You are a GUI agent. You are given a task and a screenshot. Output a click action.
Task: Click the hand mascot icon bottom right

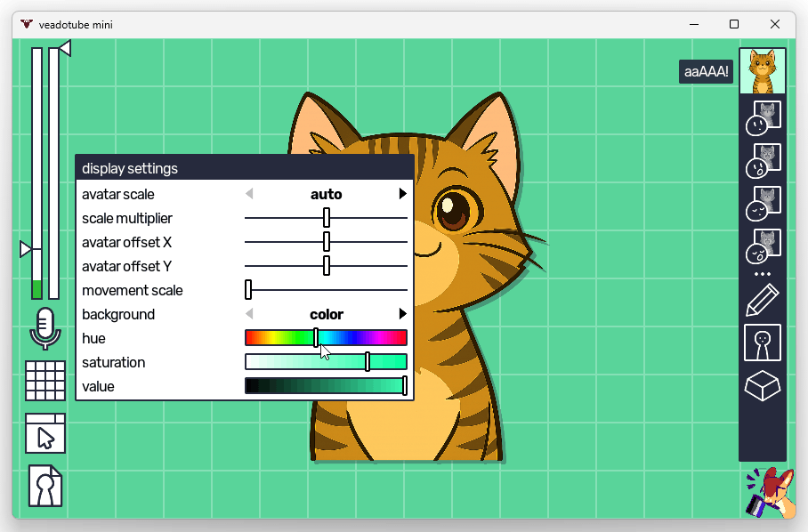tap(769, 493)
